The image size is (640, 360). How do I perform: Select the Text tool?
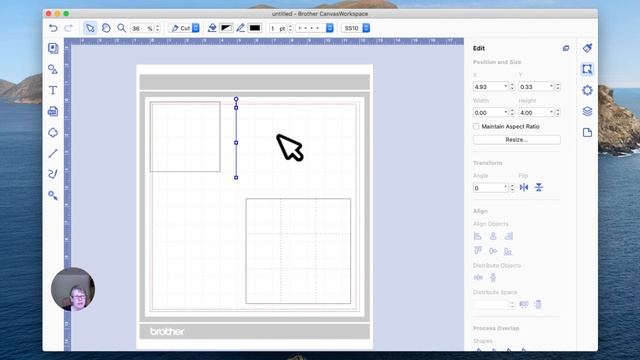pos(53,90)
